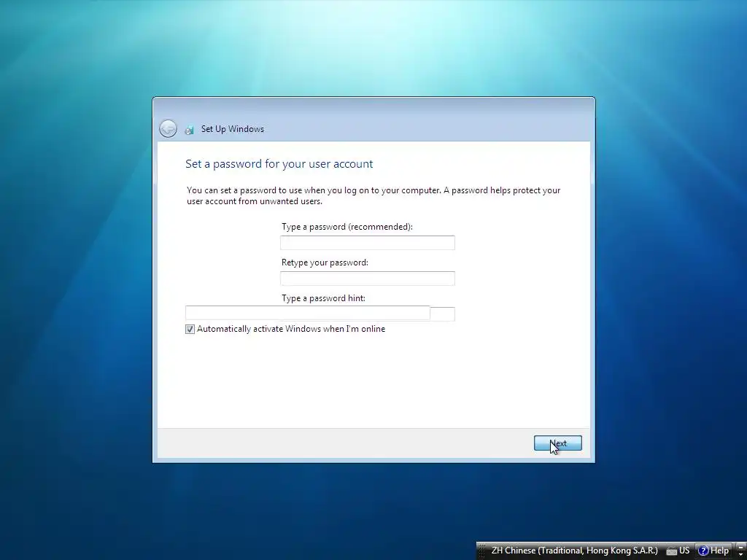Viewport: 747px width, 560px height.
Task: Focus the Retype your password field
Action: click(x=368, y=279)
